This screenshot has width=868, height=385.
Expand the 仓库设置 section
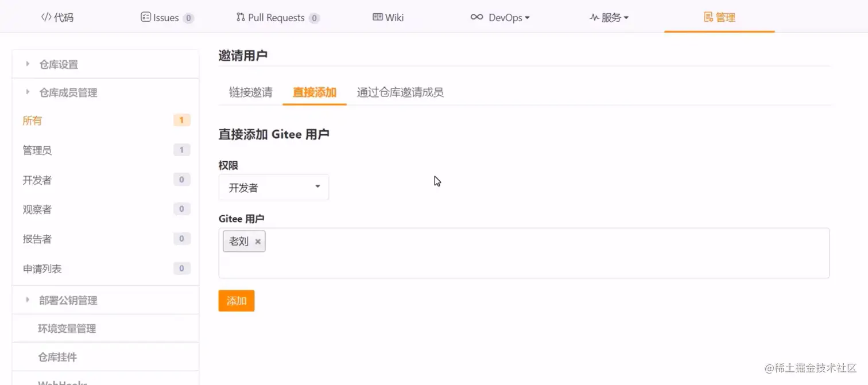(x=106, y=64)
